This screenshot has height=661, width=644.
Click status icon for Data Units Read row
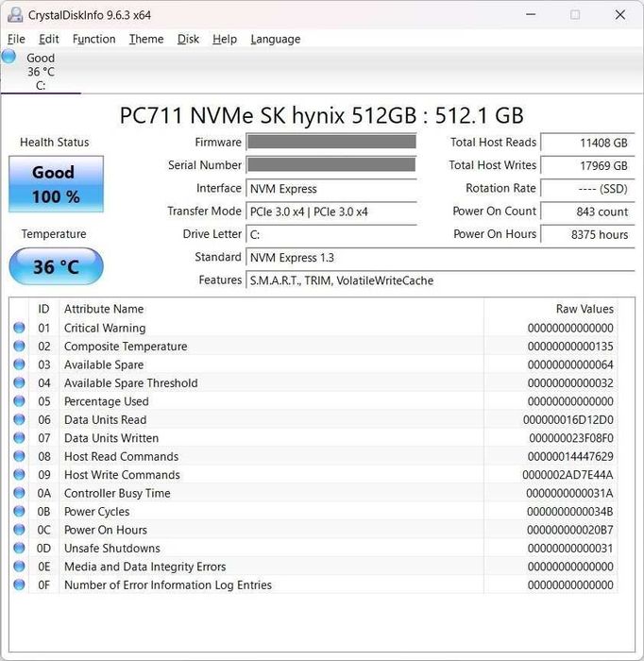19,419
